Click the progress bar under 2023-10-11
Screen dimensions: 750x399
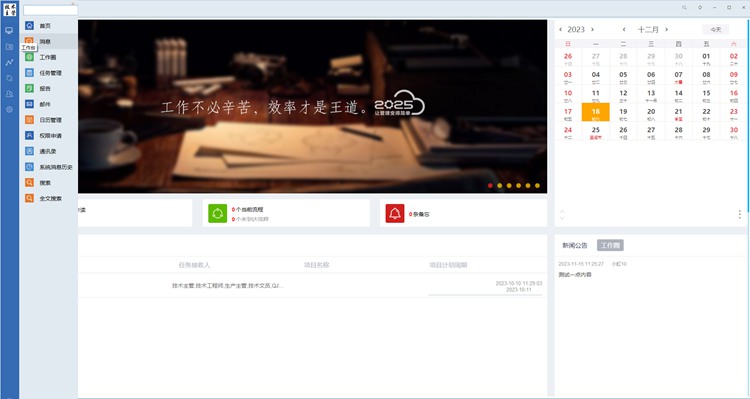pos(485,295)
